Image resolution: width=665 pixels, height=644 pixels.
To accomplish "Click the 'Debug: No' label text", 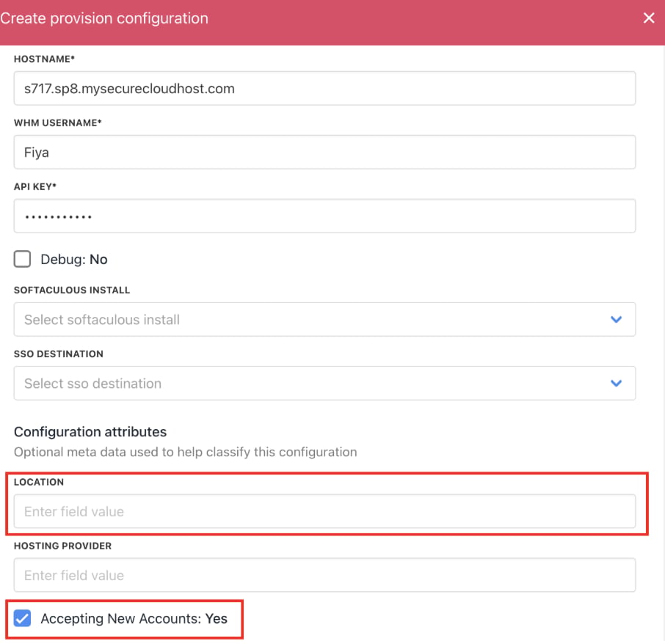I will [74, 260].
